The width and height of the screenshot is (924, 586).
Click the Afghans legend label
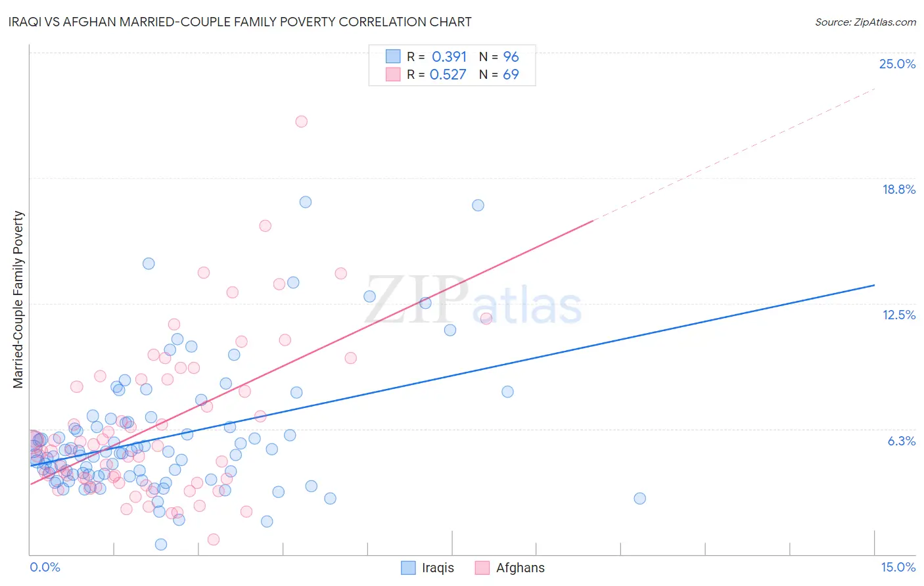520,568
